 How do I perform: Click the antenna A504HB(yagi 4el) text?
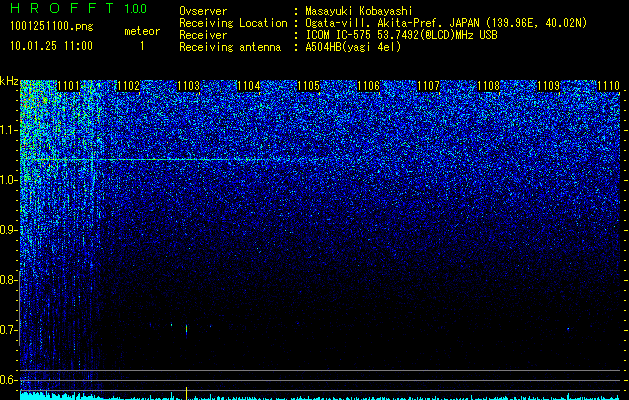click(353, 47)
